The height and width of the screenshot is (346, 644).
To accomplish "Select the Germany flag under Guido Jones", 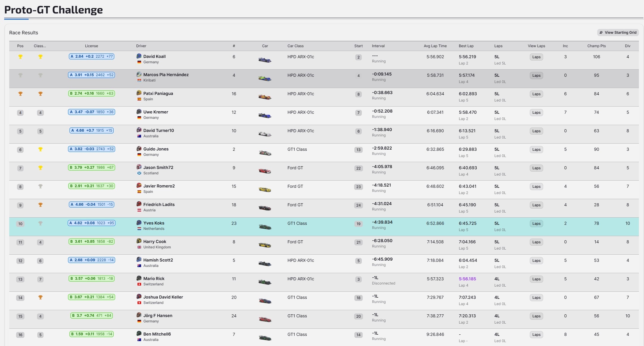I will [139, 155].
